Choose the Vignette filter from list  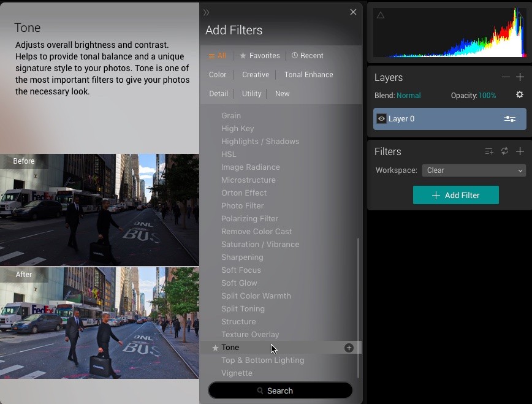click(237, 373)
